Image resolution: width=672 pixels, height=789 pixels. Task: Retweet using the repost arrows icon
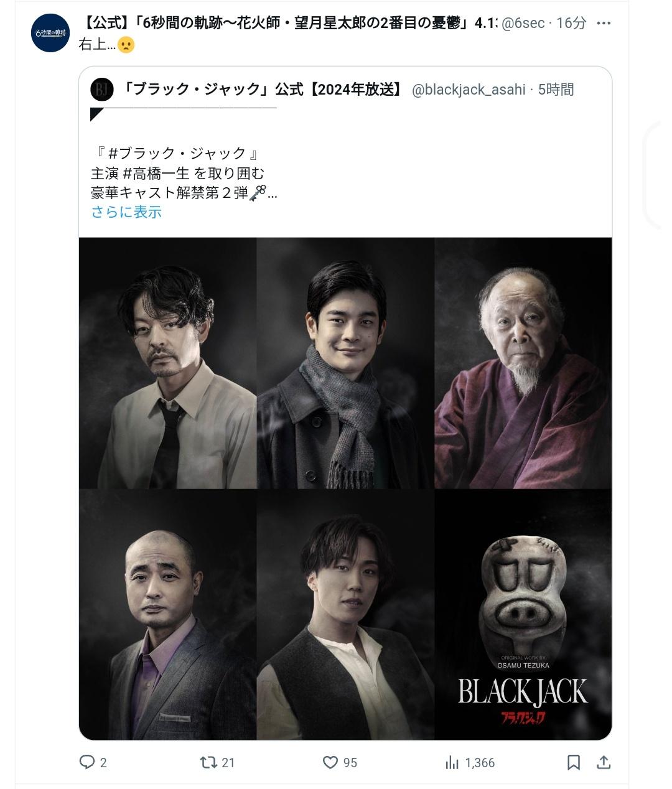point(208,762)
